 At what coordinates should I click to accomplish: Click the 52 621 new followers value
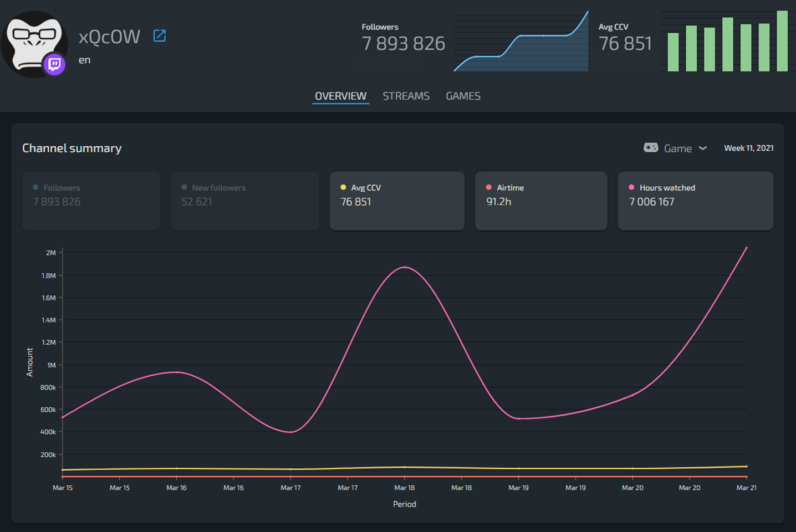tap(197, 202)
